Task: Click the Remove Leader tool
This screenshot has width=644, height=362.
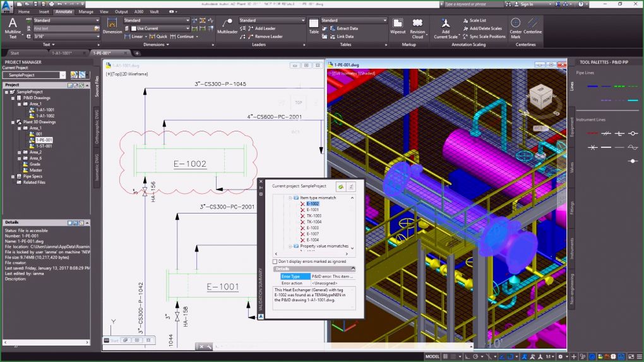Action: point(265,37)
